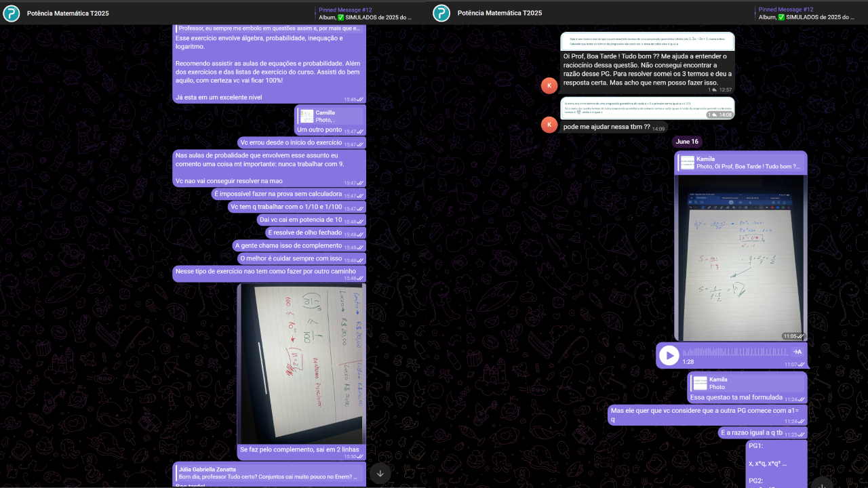The height and width of the screenshot is (488, 868).
Task: Select 'Oi Prof, Boa Tarde !' message text
Action: tap(645, 69)
